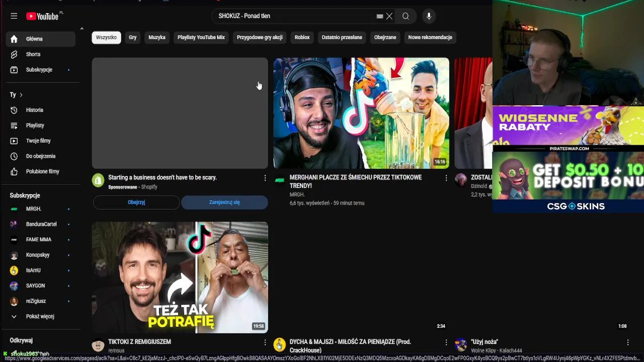This screenshot has height=362, width=644.
Task: Select the Muzyka filter chip
Action: pos(157,37)
